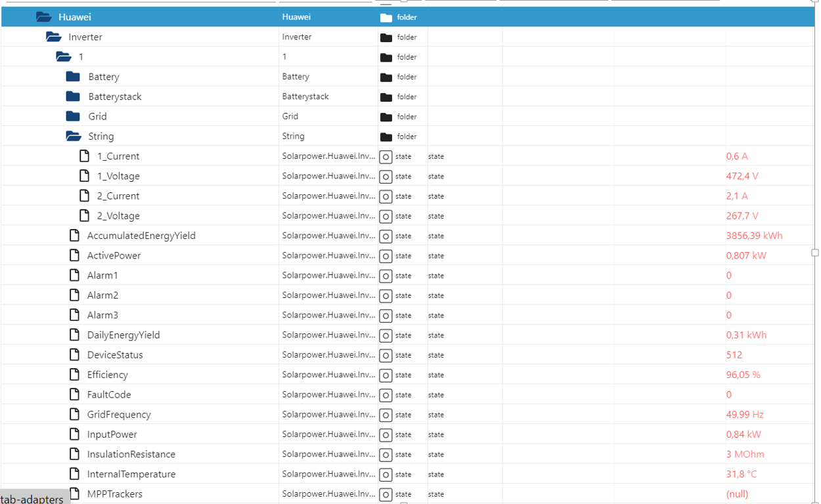Click the Batterystack name in the second column
This screenshot has height=504, width=821.
(x=305, y=96)
